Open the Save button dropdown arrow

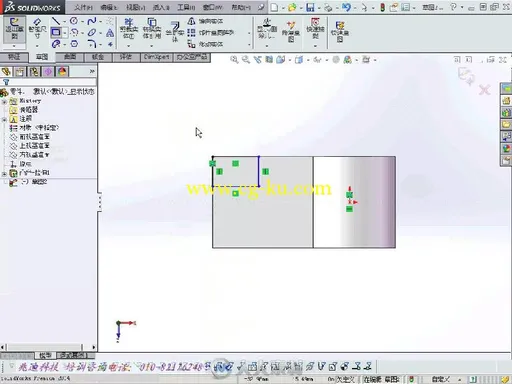(x=319, y=7)
